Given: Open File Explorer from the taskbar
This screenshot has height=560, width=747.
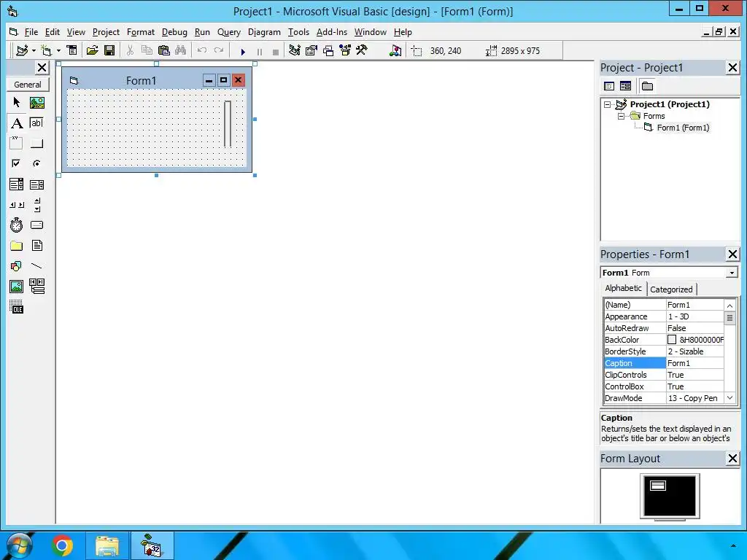Looking at the screenshot, I should (x=107, y=545).
